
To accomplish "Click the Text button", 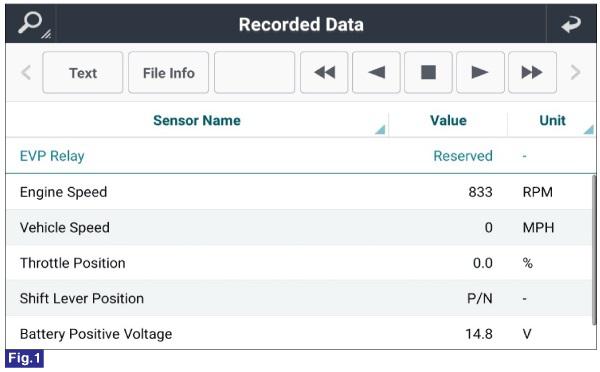I will click(83, 72).
